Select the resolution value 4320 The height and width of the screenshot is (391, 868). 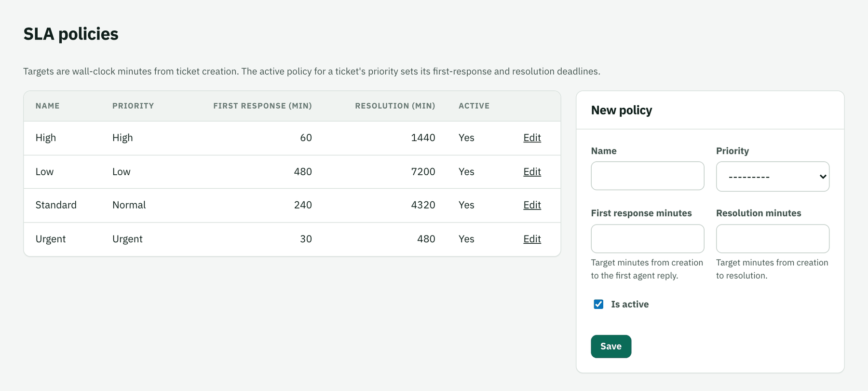pyautogui.click(x=423, y=205)
